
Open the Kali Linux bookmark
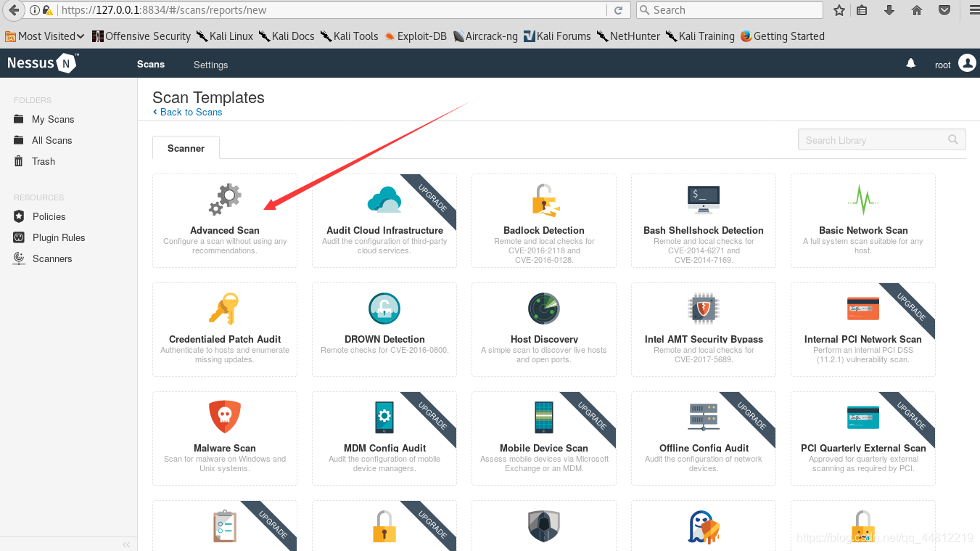tap(224, 36)
